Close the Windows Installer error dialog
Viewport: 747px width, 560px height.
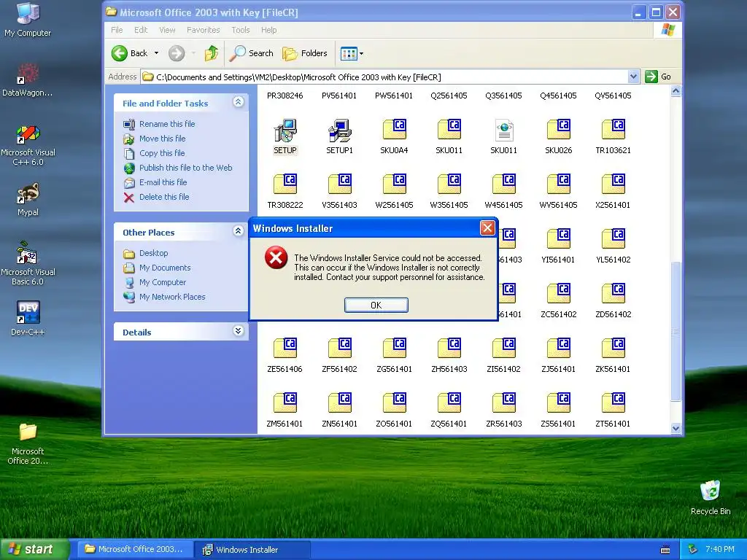[487, 228]
